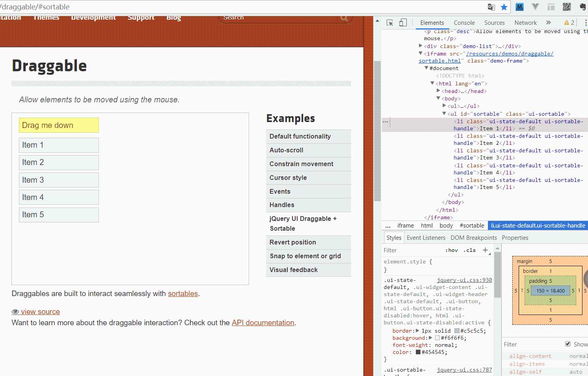This screenshot has width=588, height=376.
Task: Click the blue bookmark star icon
Action: 504,7
